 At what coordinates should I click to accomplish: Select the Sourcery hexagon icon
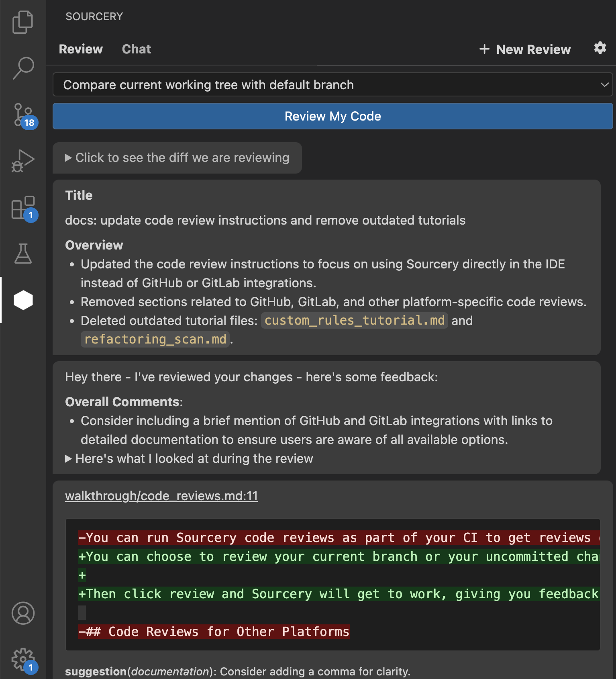click(23, 300)
